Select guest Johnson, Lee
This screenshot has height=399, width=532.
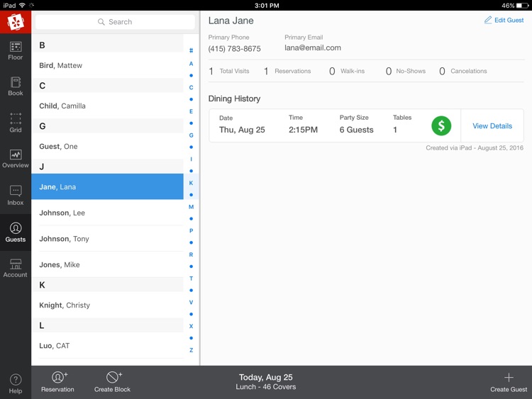pos(107,213)
